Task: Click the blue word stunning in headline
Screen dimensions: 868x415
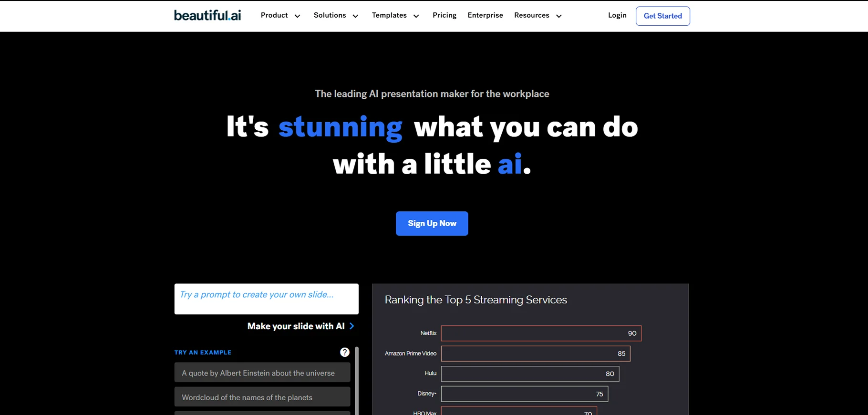Action: coord(341,128)
